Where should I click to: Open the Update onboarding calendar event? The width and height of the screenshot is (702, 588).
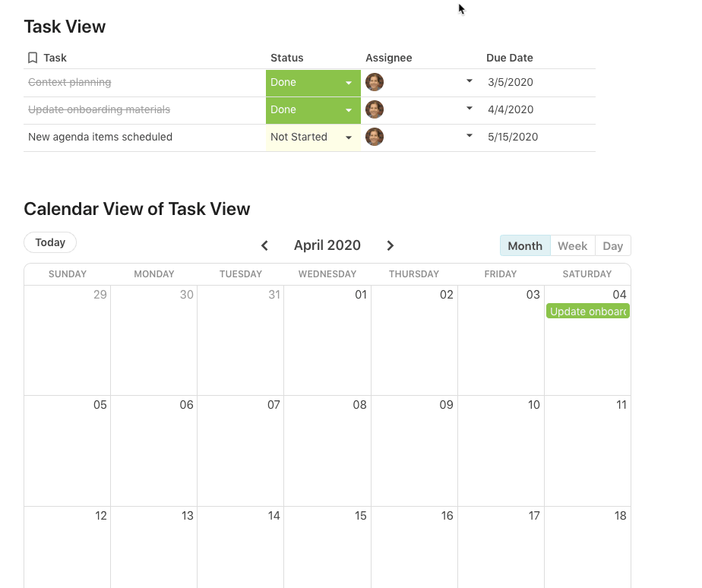588,311
